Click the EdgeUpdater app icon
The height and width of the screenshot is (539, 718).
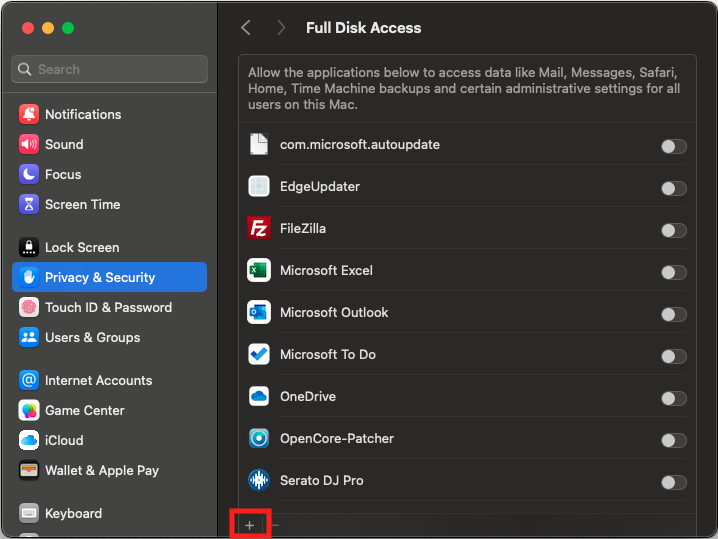pos(259,186)
